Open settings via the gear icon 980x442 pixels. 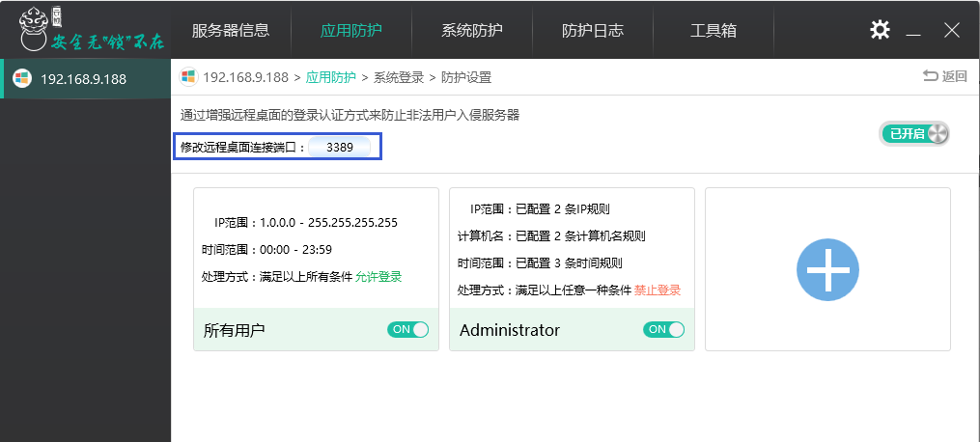click(880, 29)
